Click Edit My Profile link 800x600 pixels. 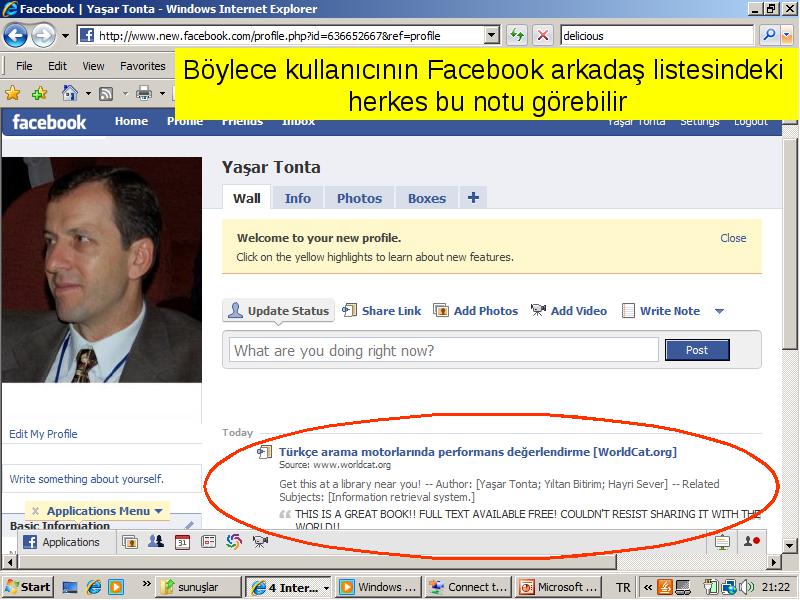[43, 434]
